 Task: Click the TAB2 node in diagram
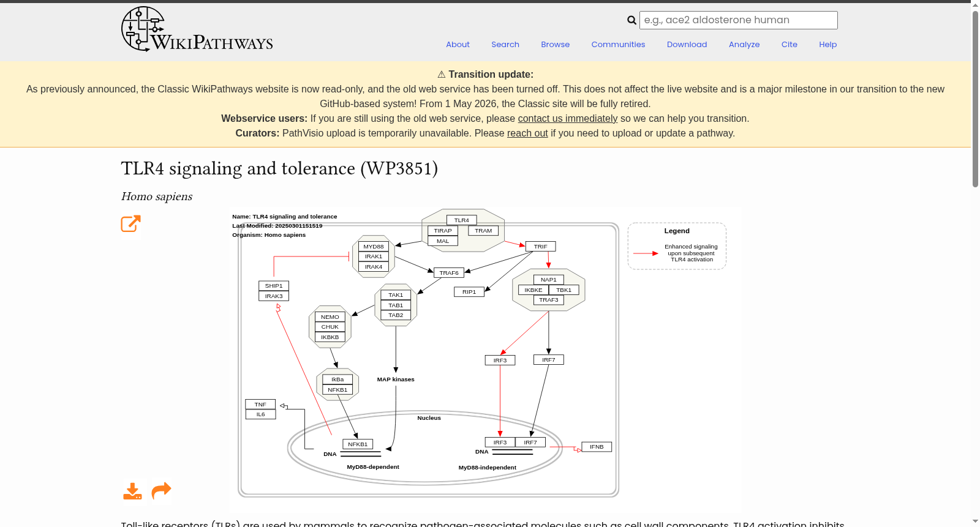(x=396, y=315)
